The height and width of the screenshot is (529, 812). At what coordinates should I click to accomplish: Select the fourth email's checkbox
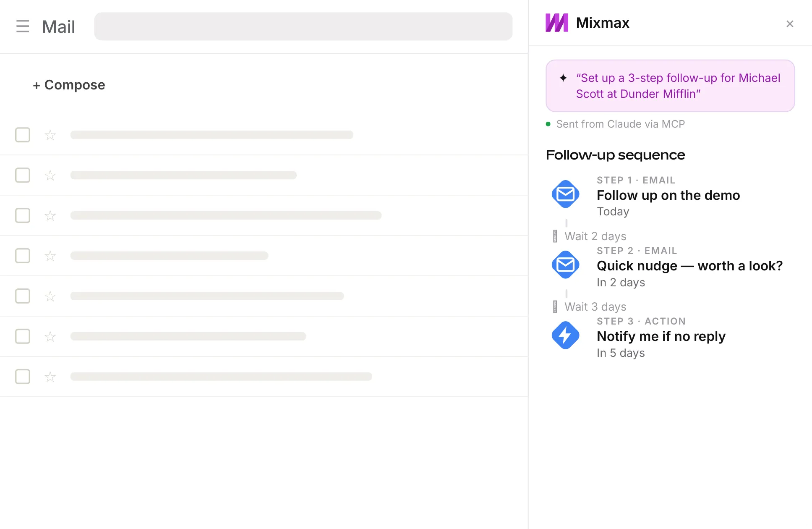point(23,256)
